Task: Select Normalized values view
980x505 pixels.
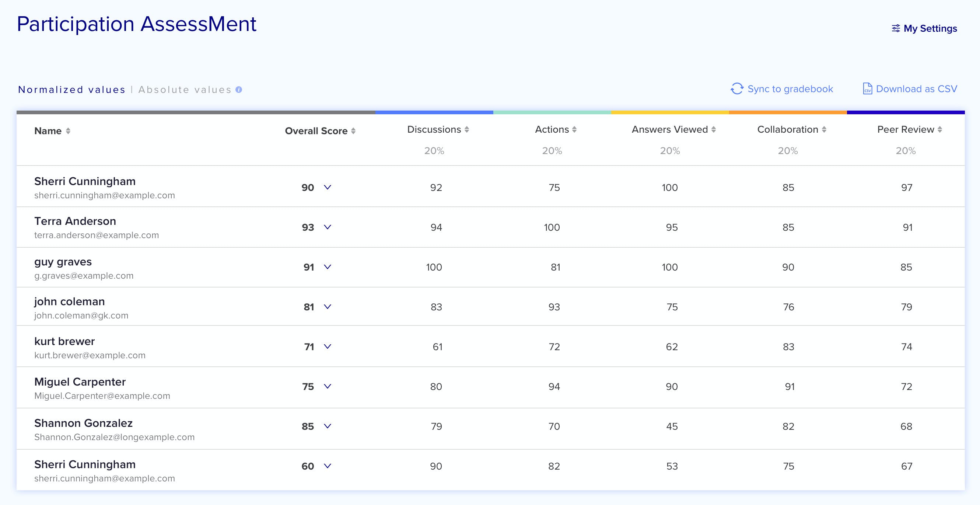Action: coord(71,90)
